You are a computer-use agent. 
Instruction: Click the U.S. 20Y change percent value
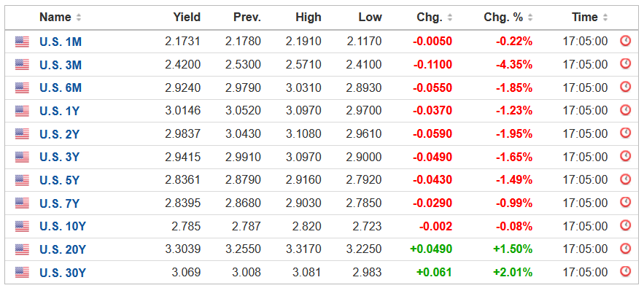click(512, 249)
